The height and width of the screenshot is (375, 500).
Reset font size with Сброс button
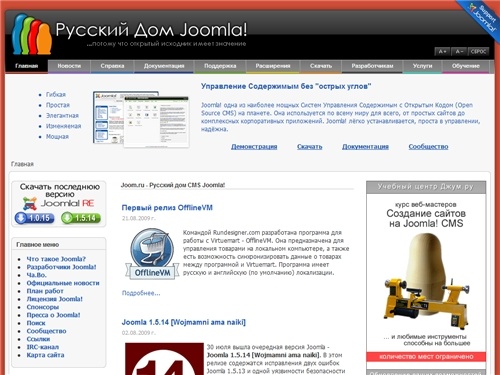point(479,51)
